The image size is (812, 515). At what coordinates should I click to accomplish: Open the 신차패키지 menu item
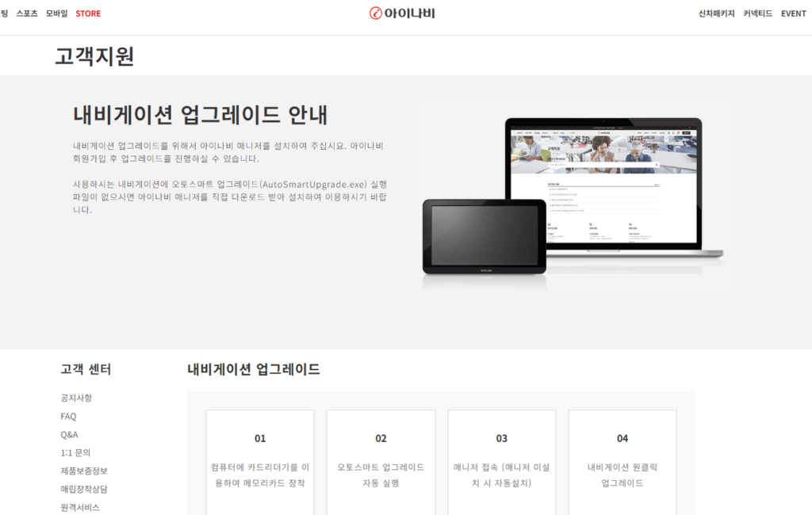click(x=716, y=13)
